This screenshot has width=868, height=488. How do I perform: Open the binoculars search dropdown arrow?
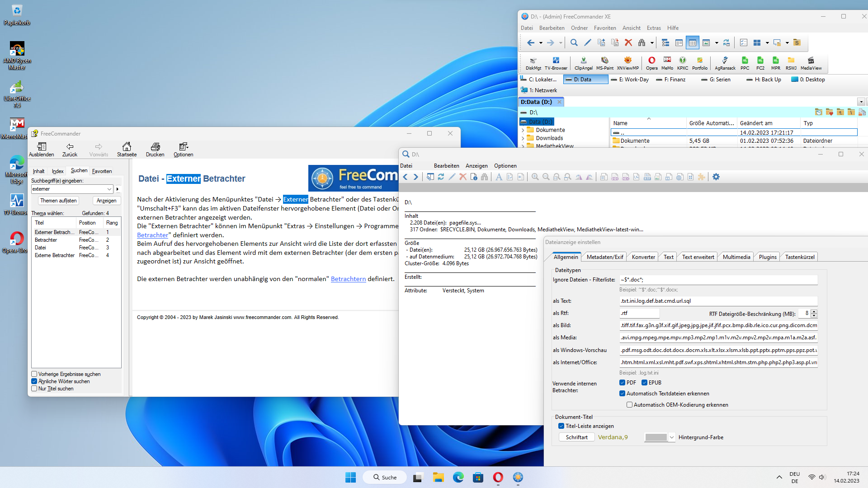click(652, 43)
